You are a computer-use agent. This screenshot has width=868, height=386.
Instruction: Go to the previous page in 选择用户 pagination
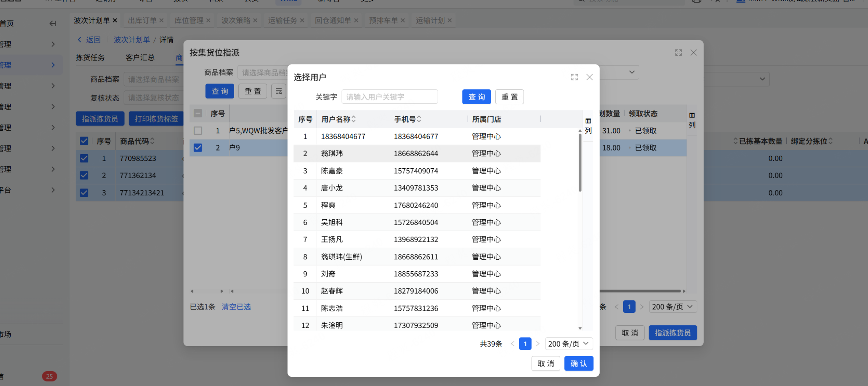512,344
